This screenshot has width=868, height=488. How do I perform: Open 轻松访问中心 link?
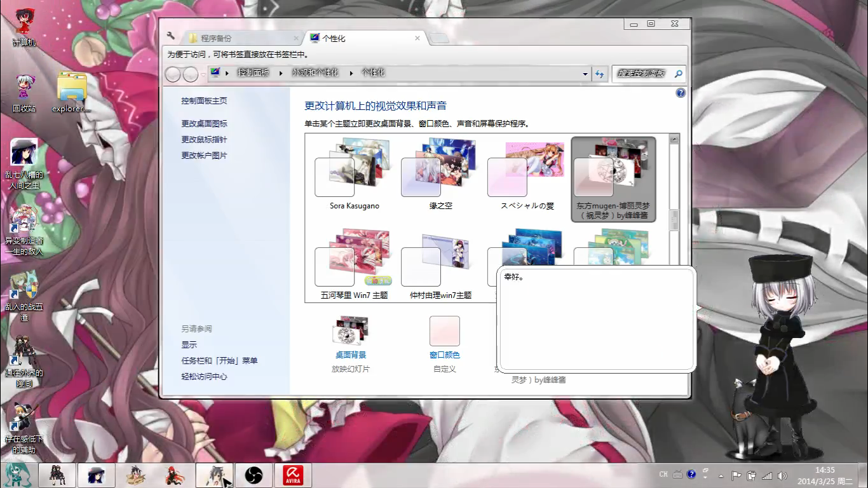204,377
